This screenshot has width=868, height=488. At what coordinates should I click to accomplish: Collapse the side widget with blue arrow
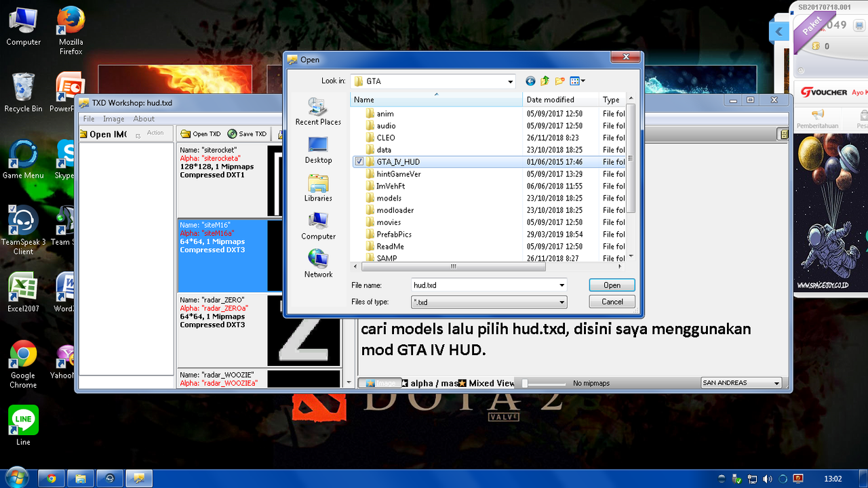[779, 31]
